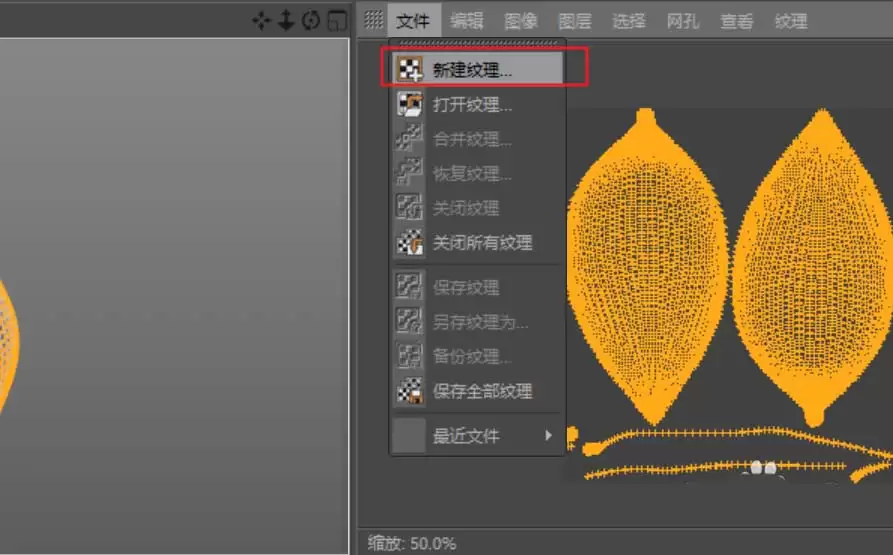The width and height of the screenshot is (893, 555).
Task: Toggle the viewport maximize panel icon
Action: click(337, 21)
